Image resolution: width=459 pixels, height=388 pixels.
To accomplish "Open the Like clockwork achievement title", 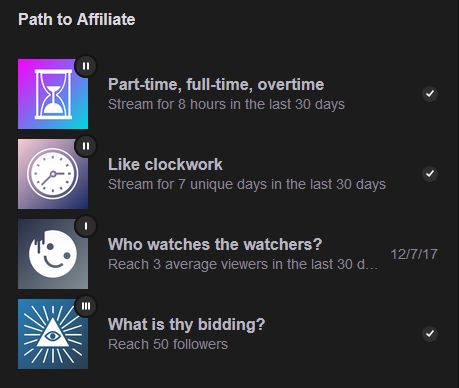I will pyautogui.click(x=165, y=164).
